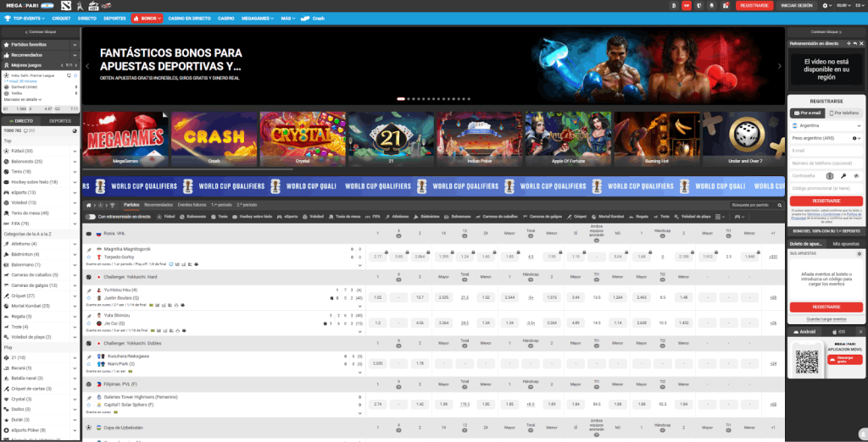The width and height of the screenshot is (868, 442).
Task: Click the Bitcoin icon in the header
Action: pyautogui.click(x=674, y=5)
